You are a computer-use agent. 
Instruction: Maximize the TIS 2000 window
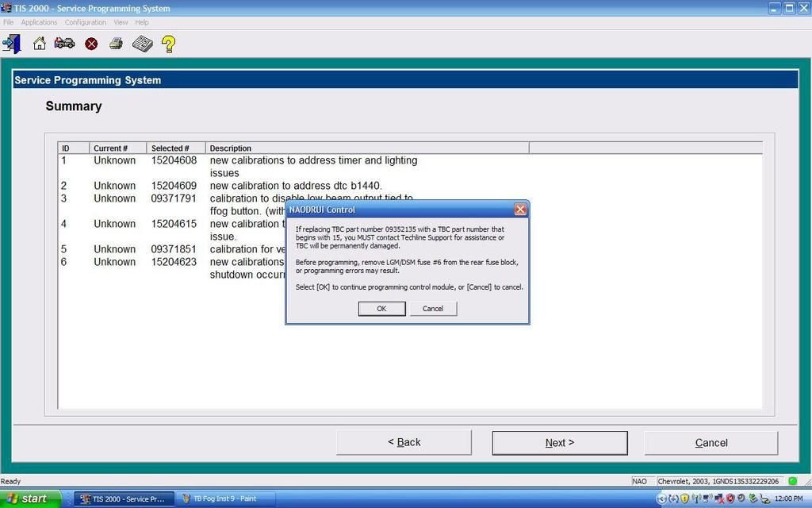789,8
